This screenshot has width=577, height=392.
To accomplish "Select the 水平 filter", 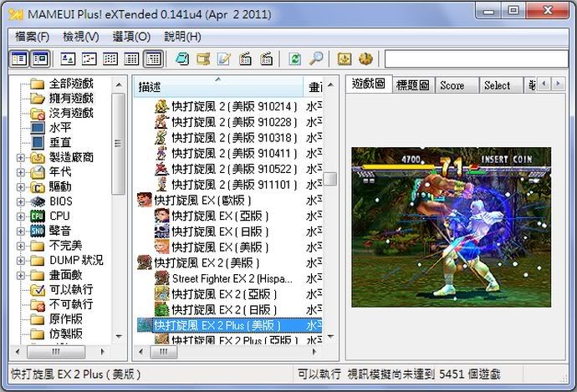I will pos(60,128).
